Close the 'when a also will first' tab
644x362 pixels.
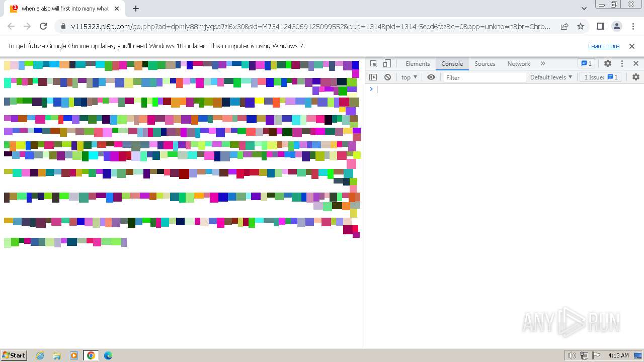coord(117,9)
